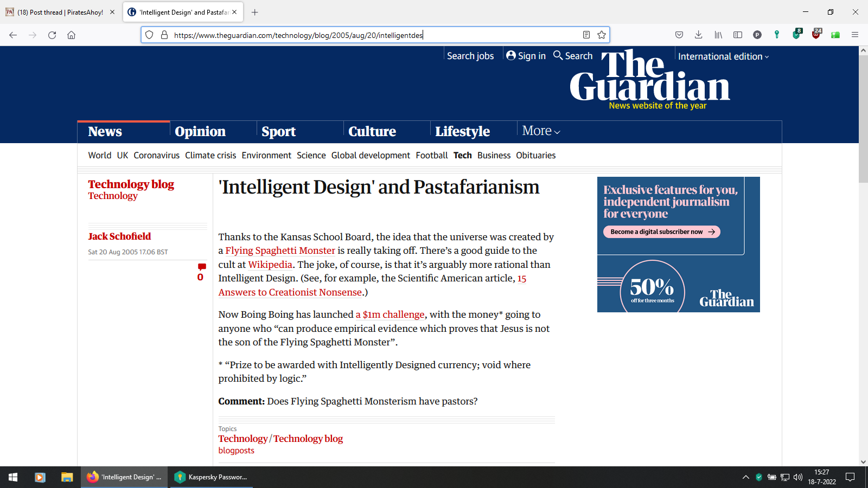
Task: Toggle reader view in address bar
Action: [586, 35]
